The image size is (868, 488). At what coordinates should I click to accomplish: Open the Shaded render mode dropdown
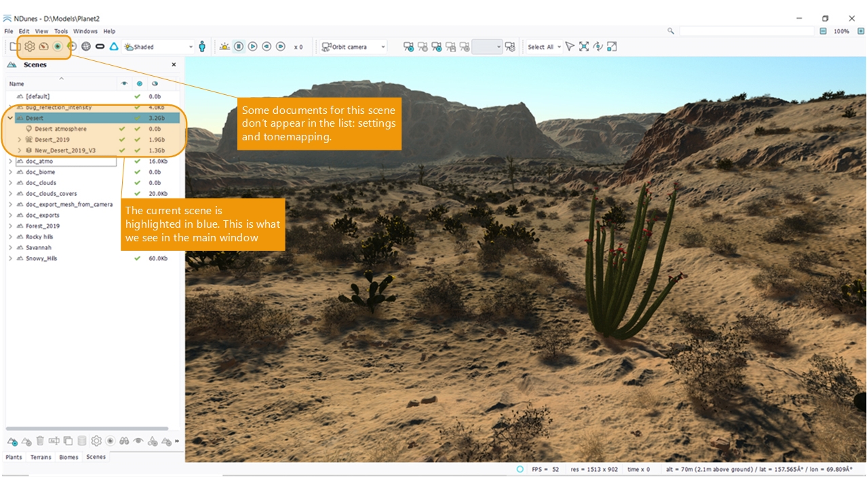click(x=190, y=47)
